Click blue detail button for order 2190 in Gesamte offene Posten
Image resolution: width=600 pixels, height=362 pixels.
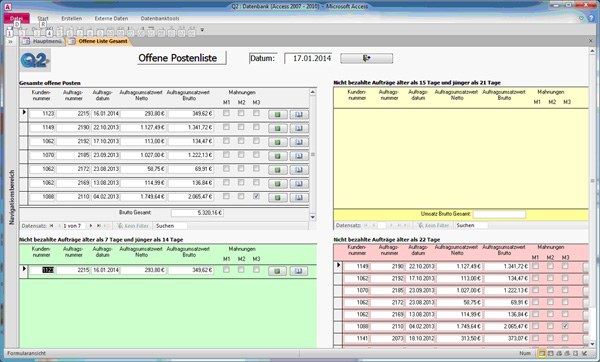[x=299, y=128]
